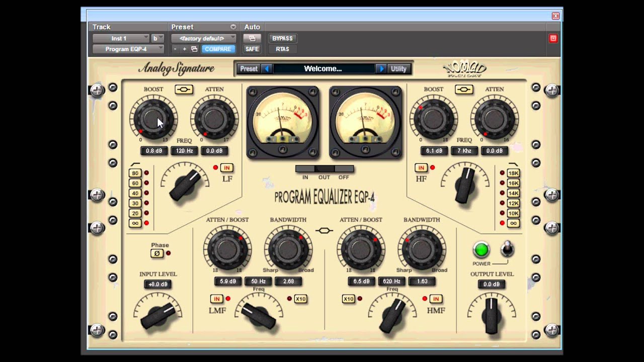The image size is (644, 362).
Task: Toggle the LMF band IN button
Action: click(x=216, y=299)
